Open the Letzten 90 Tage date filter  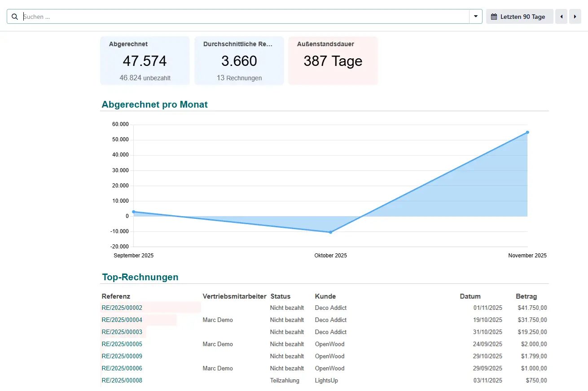[x=519, y=17]
